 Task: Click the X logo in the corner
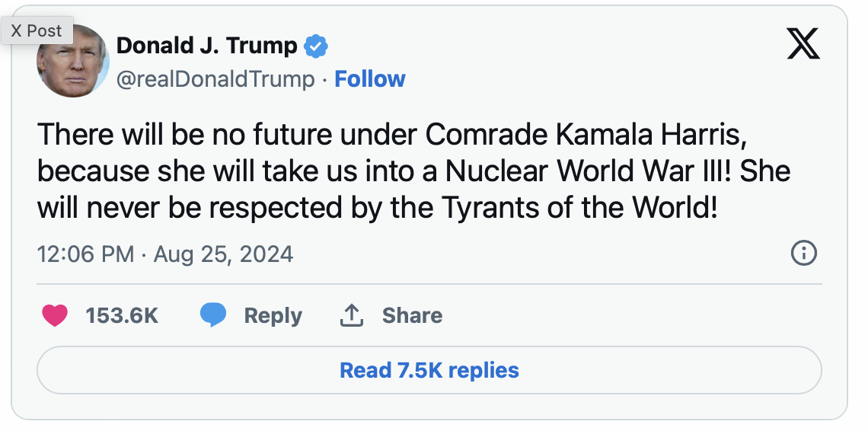coord(803,45)
